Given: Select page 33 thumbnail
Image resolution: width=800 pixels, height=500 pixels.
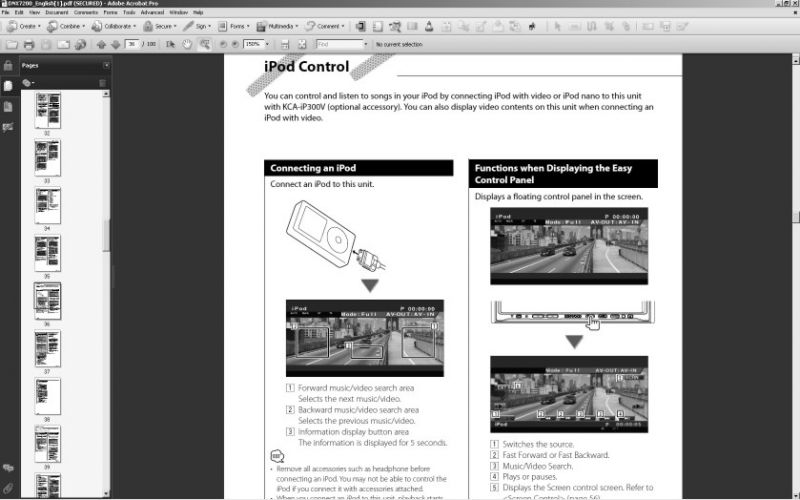Looking at the screenshot, I should click(x=47, y=158).
